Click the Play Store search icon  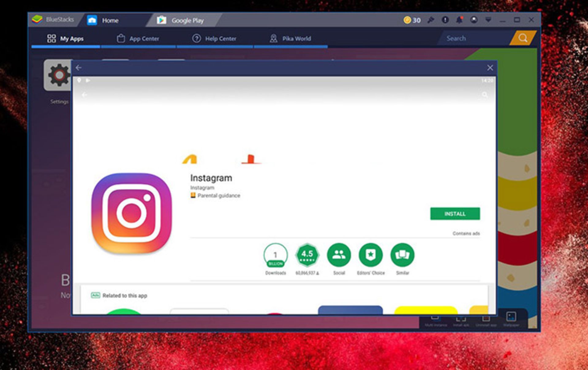[x=485, y=95]
